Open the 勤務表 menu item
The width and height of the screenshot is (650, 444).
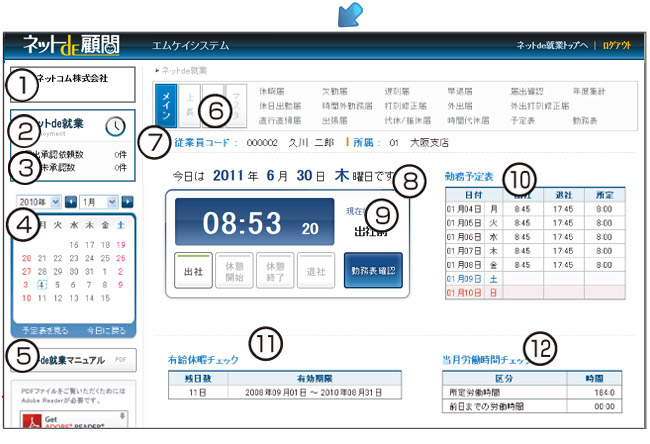coord(585,121)
